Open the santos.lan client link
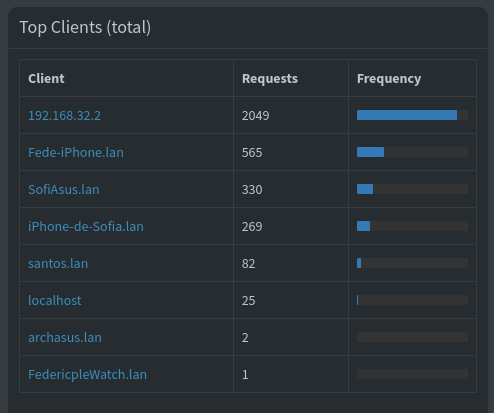Screen dimensions: 494x413 coord(58,263)
